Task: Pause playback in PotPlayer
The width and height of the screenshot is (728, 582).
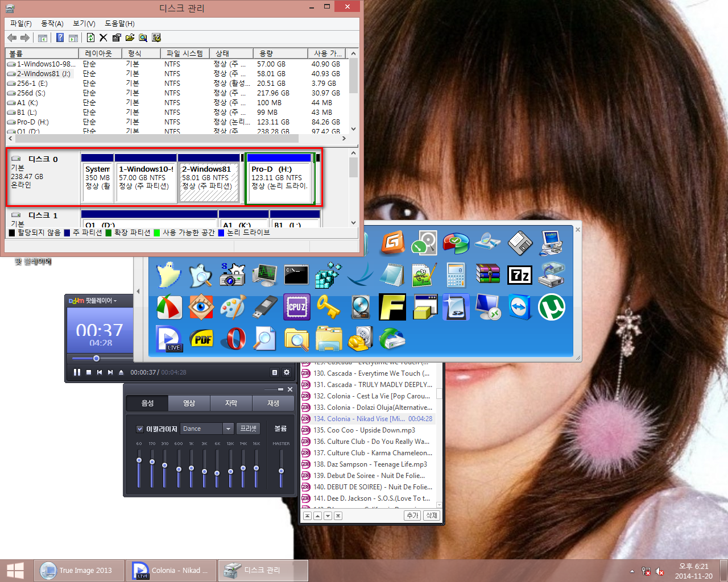Action: coord(77,372)
